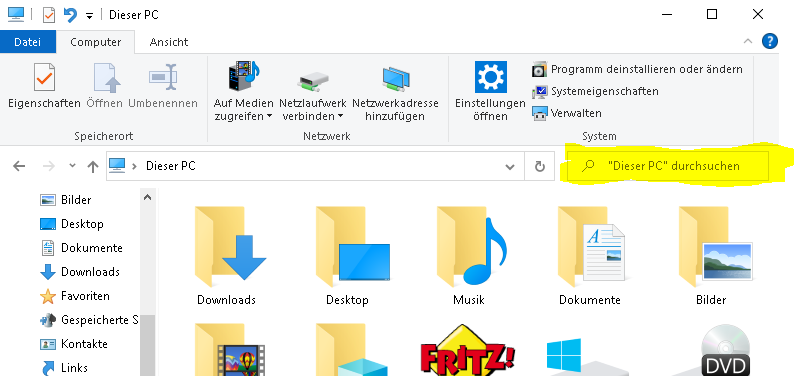Screen dimensions: 794x376
Task: Select the Videos folder with film strip
Action: click(229, 350)
